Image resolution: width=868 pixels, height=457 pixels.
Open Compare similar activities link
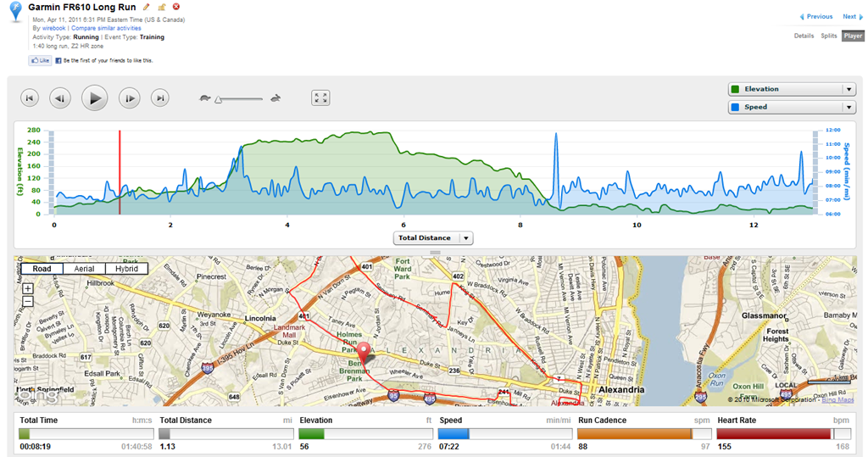106,28
